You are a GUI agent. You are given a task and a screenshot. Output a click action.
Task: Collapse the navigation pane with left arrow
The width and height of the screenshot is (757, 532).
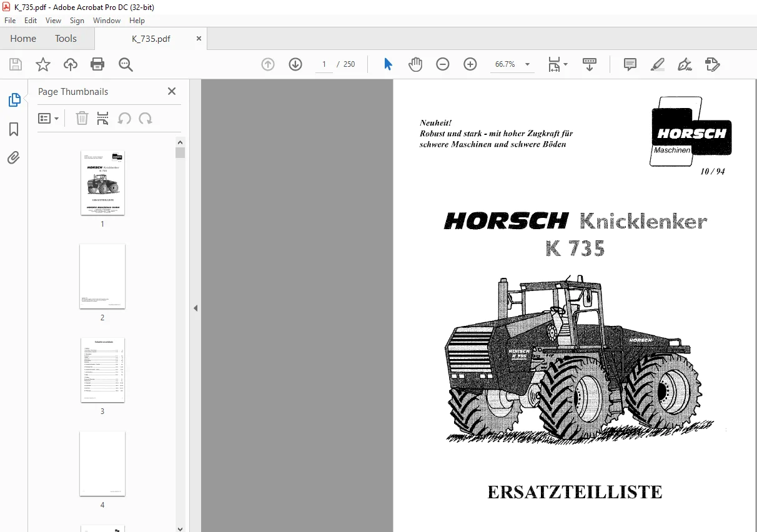point(195,308)
